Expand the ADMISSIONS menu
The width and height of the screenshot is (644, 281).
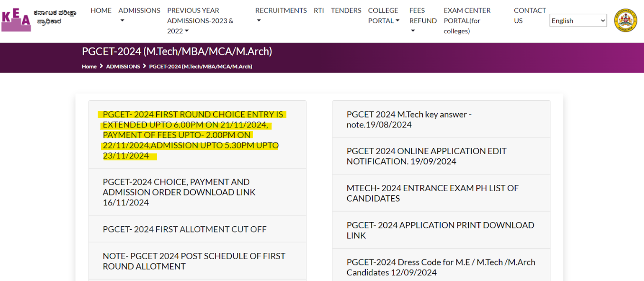click(139, 15)
